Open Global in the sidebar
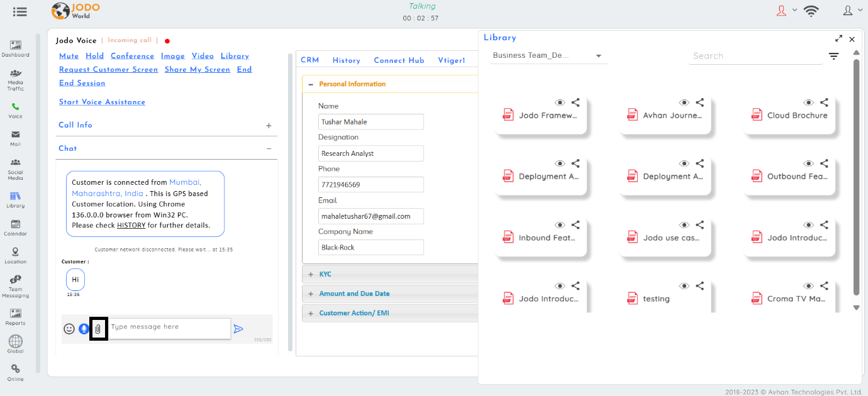Screen dimensions: 868x396 15,344
